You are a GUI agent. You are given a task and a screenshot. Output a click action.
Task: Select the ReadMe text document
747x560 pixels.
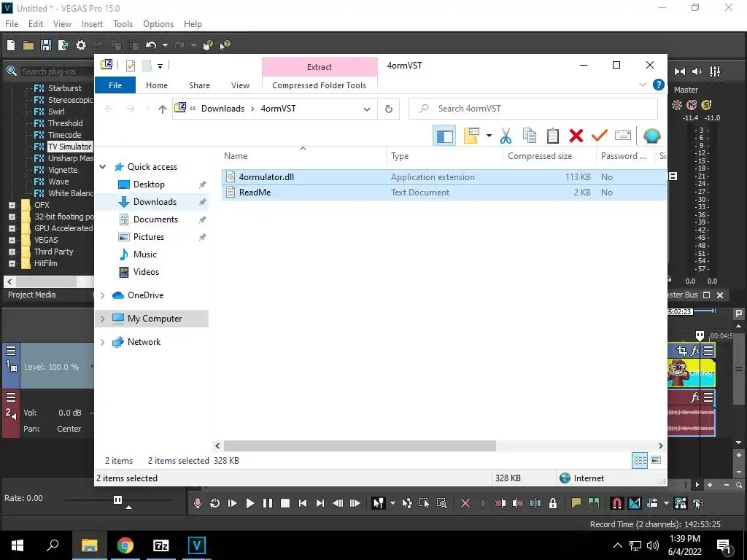pyautogui.click(x=444, y=192)
